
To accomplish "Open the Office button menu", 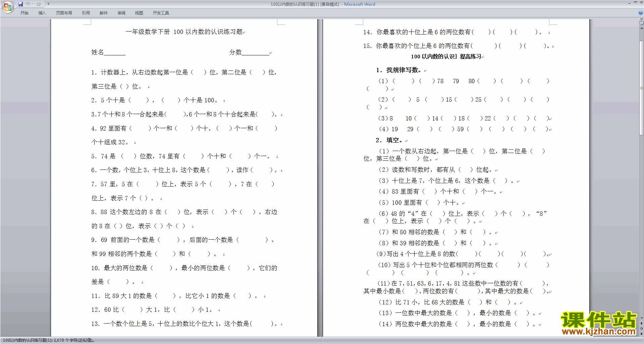I will (x=8, y=7).
